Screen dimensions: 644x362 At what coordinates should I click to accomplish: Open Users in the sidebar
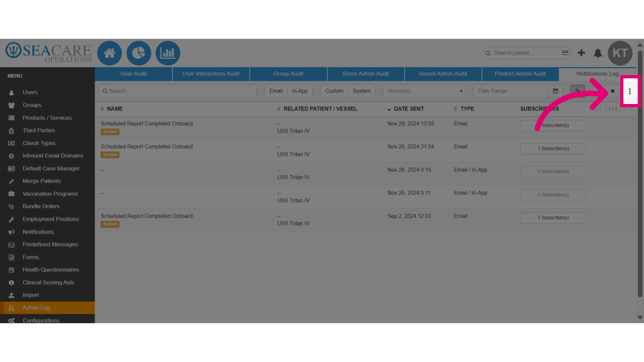pos(47,92)
